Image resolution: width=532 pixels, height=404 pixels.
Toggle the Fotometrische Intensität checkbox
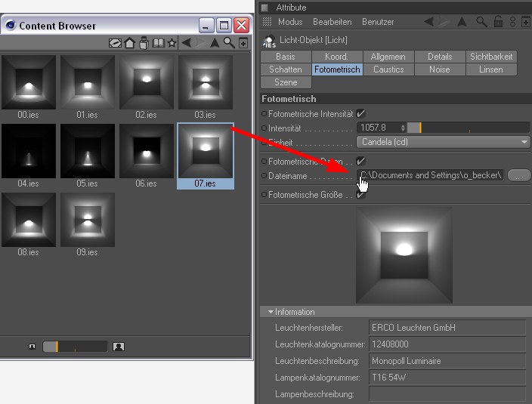click(x=361, y=113)
